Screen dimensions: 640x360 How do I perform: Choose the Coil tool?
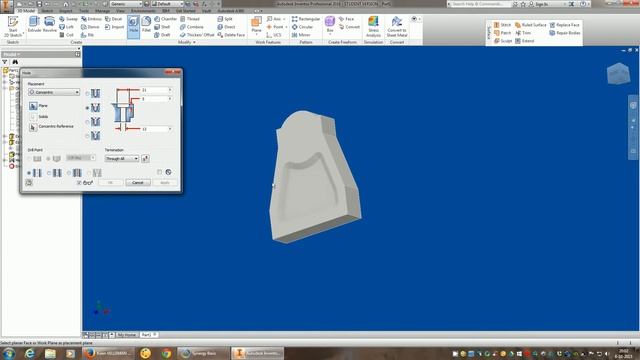click(x=67, y=35)
